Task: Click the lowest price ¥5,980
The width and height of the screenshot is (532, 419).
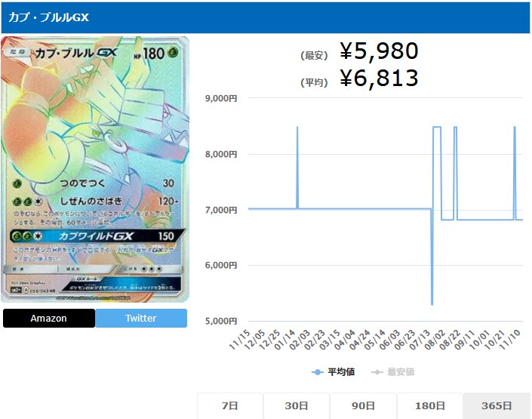Action: [379, 51]
